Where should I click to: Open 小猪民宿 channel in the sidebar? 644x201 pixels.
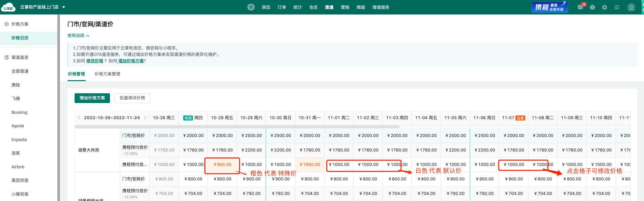pyautogui.click(x=20, y=194)
